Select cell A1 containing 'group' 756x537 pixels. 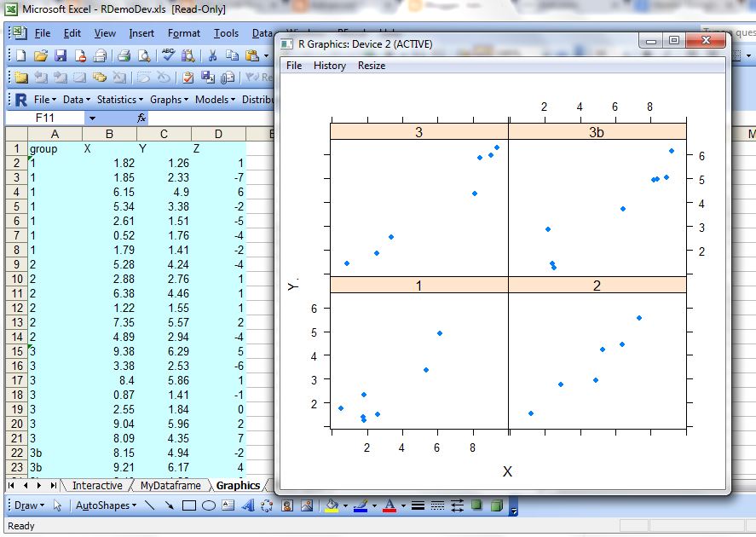[55, 148]
